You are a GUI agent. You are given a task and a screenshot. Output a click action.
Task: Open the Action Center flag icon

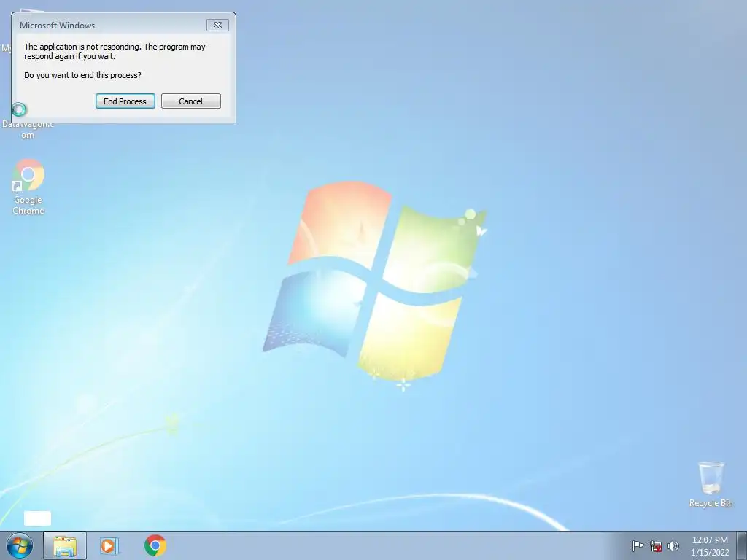(638, 546)
